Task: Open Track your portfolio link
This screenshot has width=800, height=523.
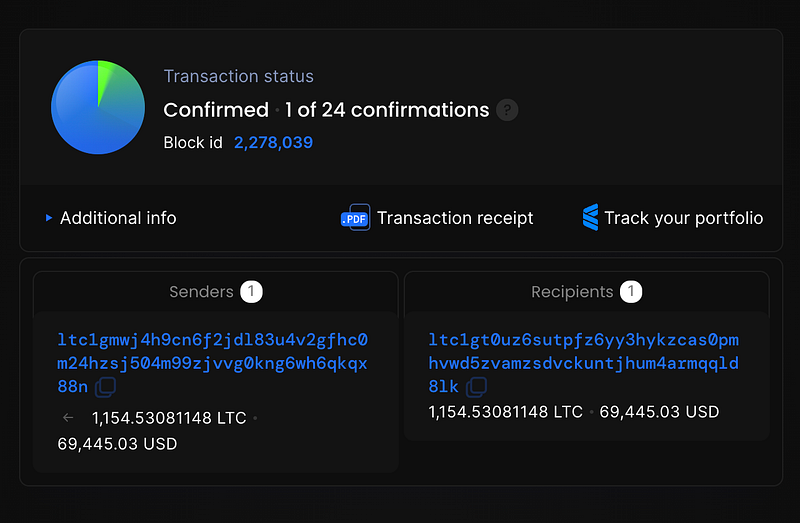Action: click(683, 218)
